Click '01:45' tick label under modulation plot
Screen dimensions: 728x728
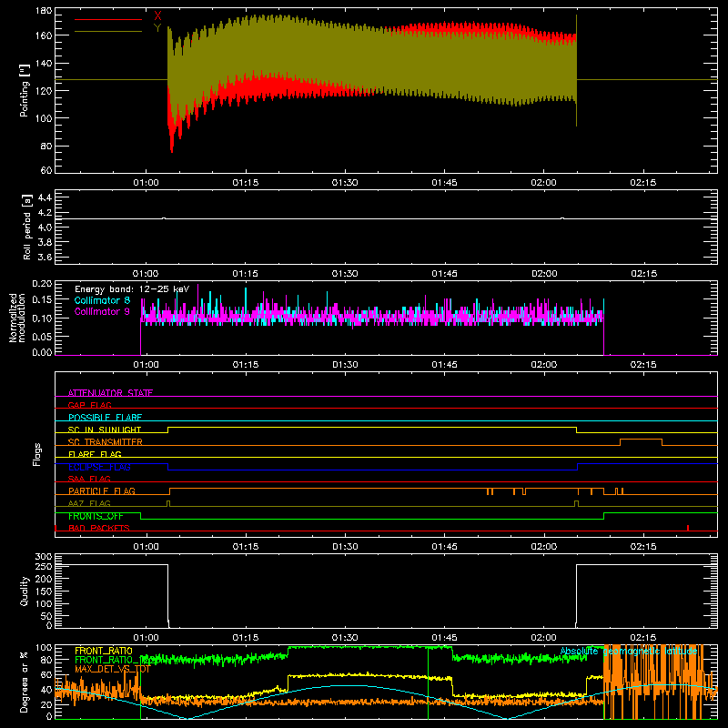[x=444, y=365]
